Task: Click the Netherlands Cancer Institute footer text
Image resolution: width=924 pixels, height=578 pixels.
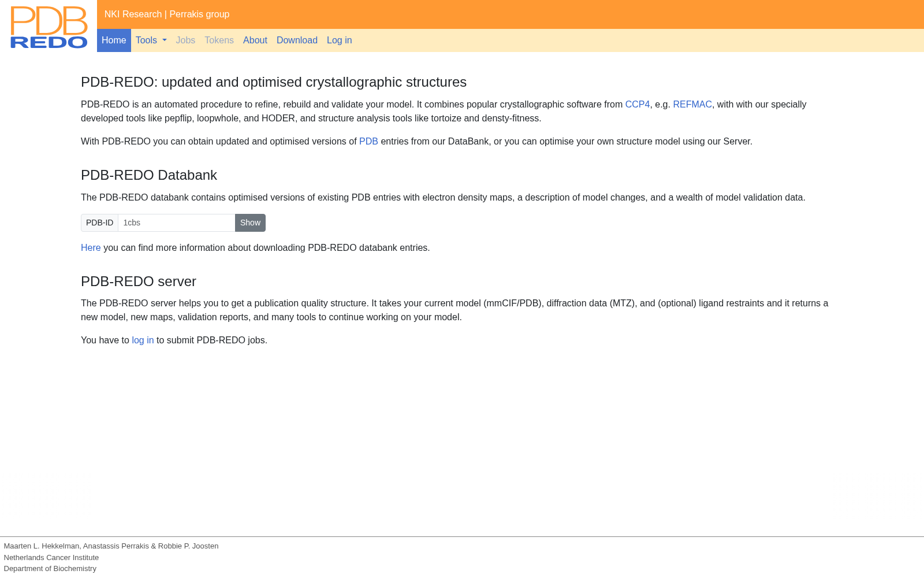Action: pos(51,558)
